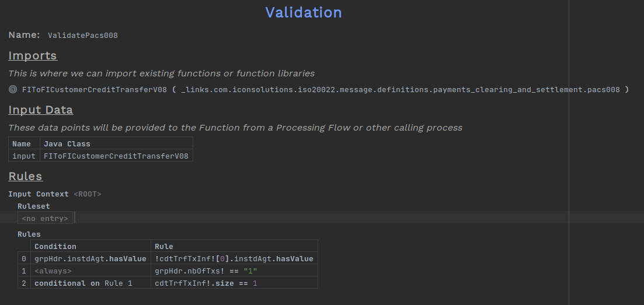Select the <always> condition cell
Viewport: 644px width, 305px height.
coord(53,271)
